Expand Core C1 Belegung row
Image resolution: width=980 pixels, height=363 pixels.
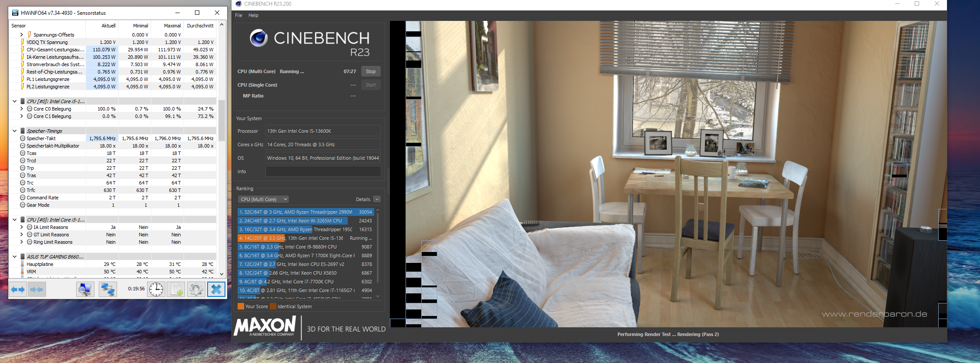[x=22, y=116]
